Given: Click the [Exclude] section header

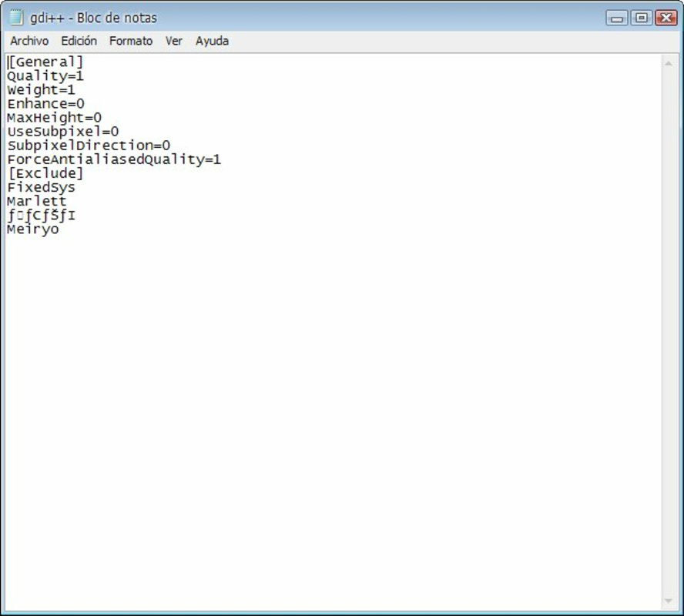Looking at the screenshot, I should (x=45, y=173).
